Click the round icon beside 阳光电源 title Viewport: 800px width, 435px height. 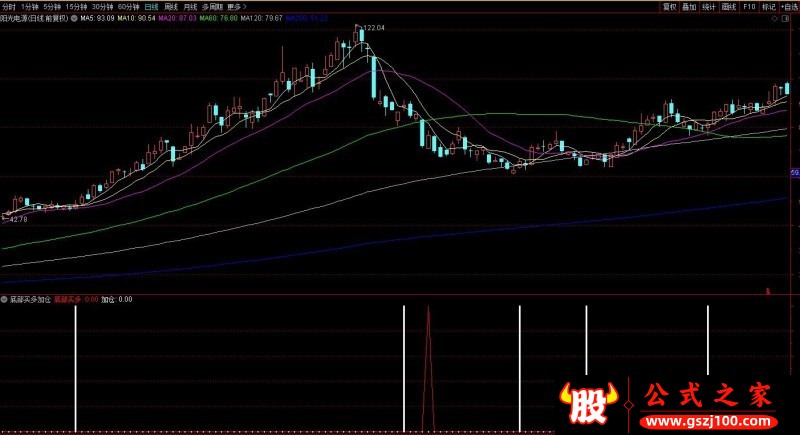pyautogui.click(x=74, y=18)
